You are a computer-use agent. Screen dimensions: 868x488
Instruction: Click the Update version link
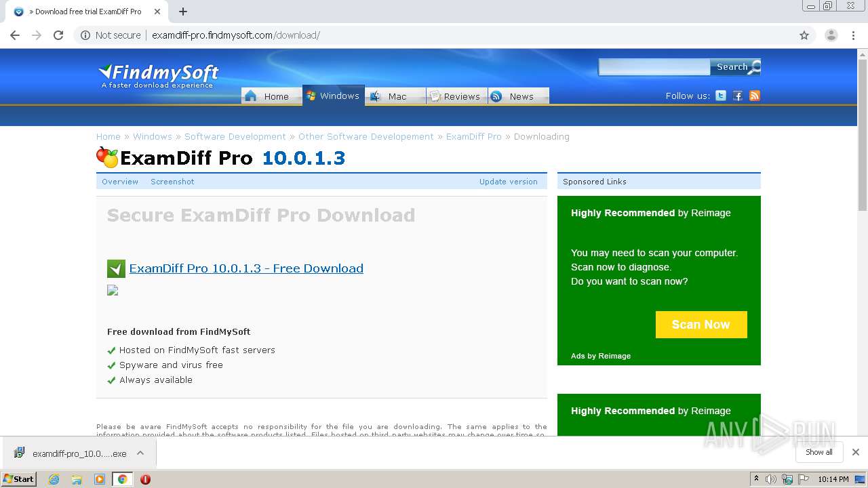[x=509, y=182]
